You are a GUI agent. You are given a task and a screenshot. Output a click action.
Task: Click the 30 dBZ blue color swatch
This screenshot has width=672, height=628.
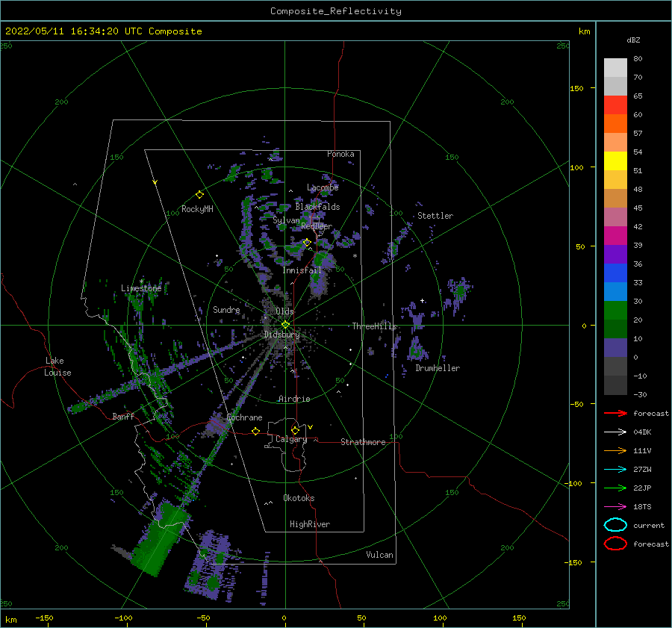tap(615, 291)
